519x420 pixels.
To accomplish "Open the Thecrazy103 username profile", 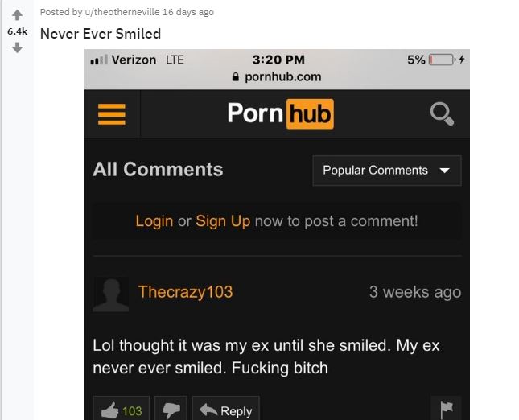I will coord(185,292).
